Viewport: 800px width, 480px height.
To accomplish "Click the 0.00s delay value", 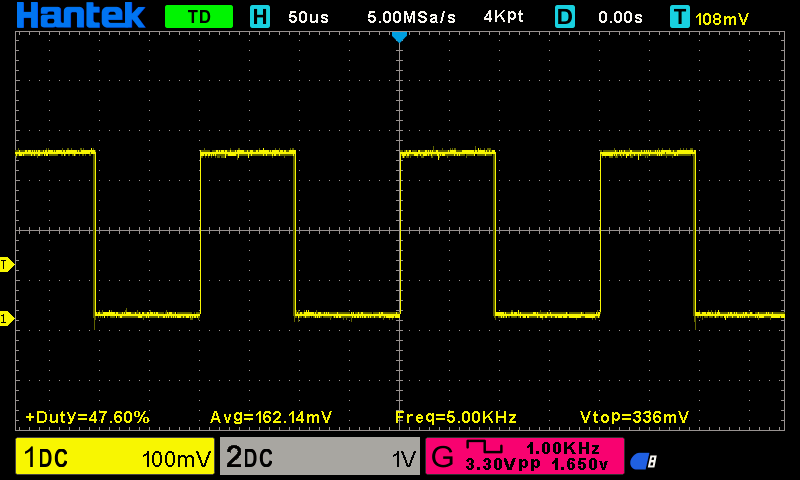I will (x=621, y=17).
